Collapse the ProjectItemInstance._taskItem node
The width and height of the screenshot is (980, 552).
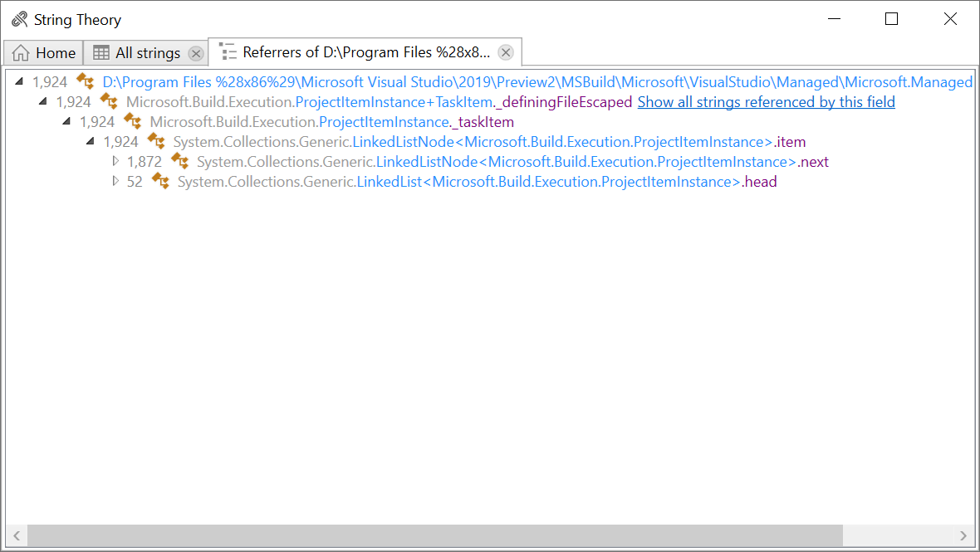[67, 121]
